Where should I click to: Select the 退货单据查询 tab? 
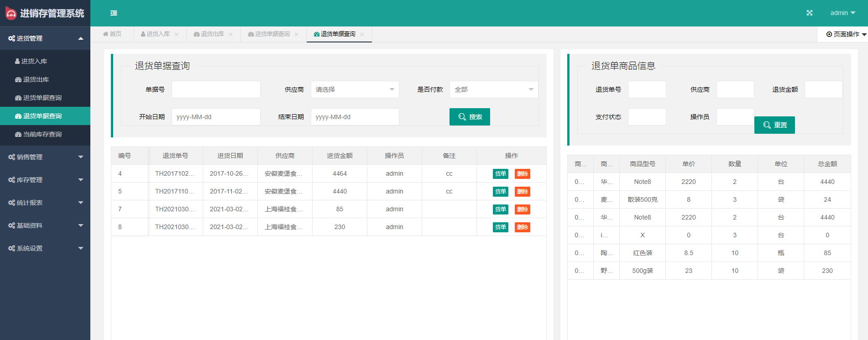point(335,34)
